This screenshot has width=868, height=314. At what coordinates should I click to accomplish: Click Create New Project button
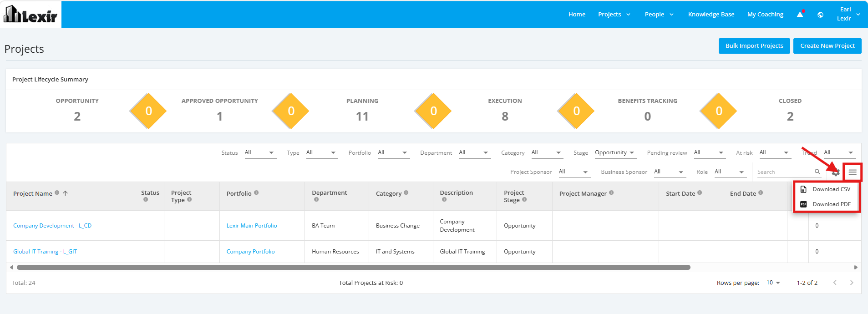827,46
